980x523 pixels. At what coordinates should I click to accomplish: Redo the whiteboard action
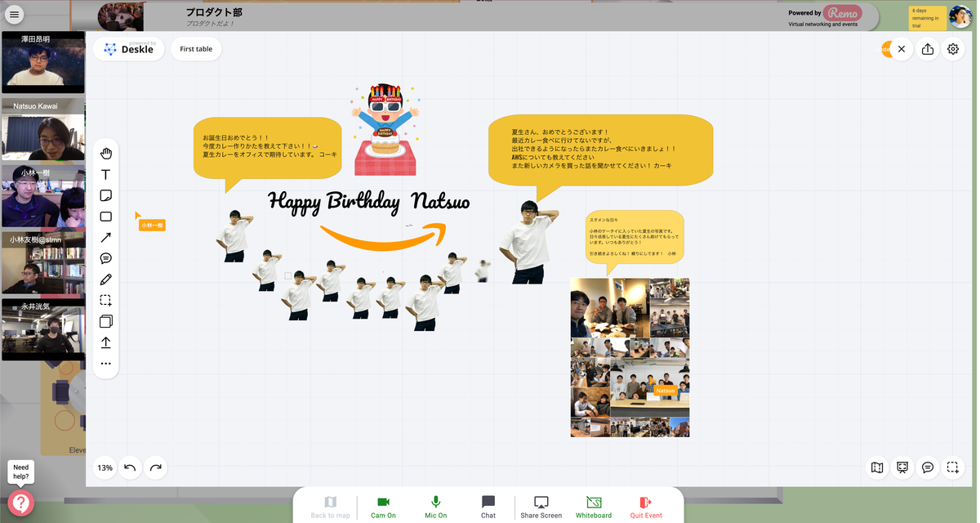(x=155, y=468)
